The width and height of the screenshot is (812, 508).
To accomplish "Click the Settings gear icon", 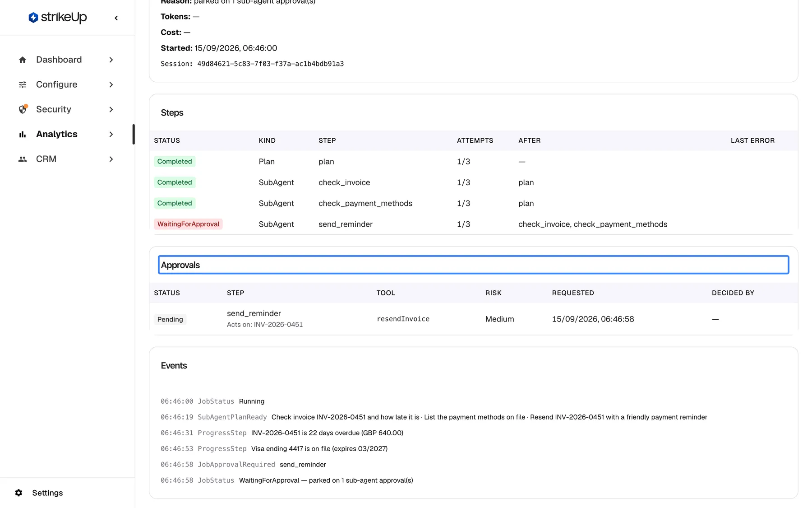I will [18, 493].
